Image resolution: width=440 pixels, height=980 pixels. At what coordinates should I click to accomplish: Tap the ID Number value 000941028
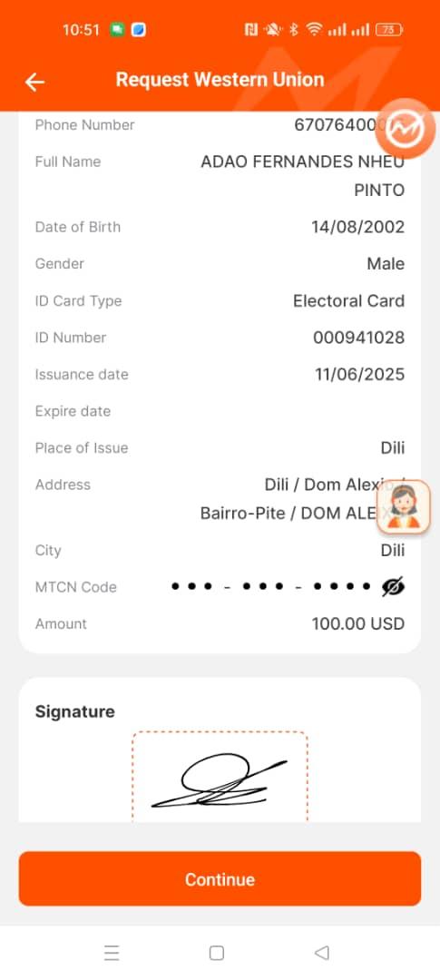(x=358, y=338)
